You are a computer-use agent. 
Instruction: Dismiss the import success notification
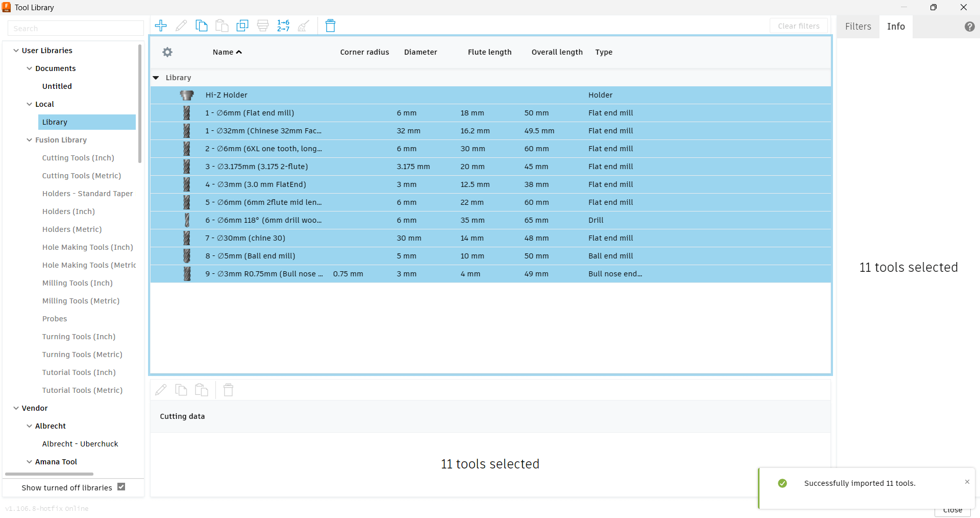(x=967, y=482)
